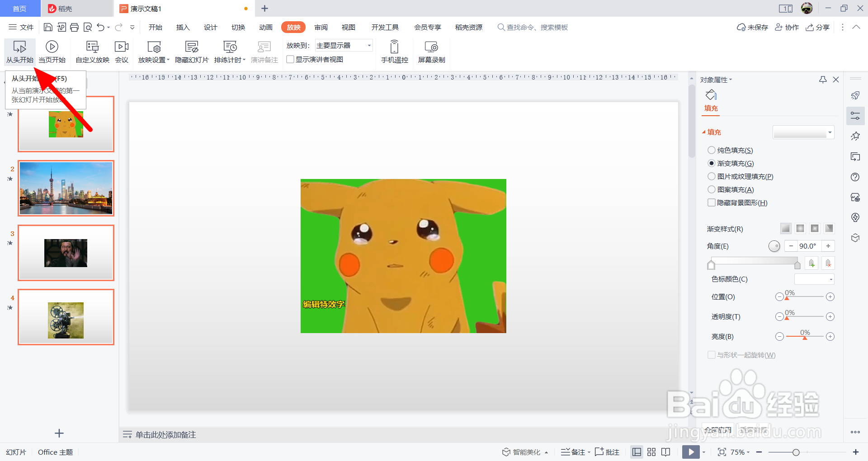Add a new slide with plus
Screen dimensions: 868x461
tap(59, 433)
